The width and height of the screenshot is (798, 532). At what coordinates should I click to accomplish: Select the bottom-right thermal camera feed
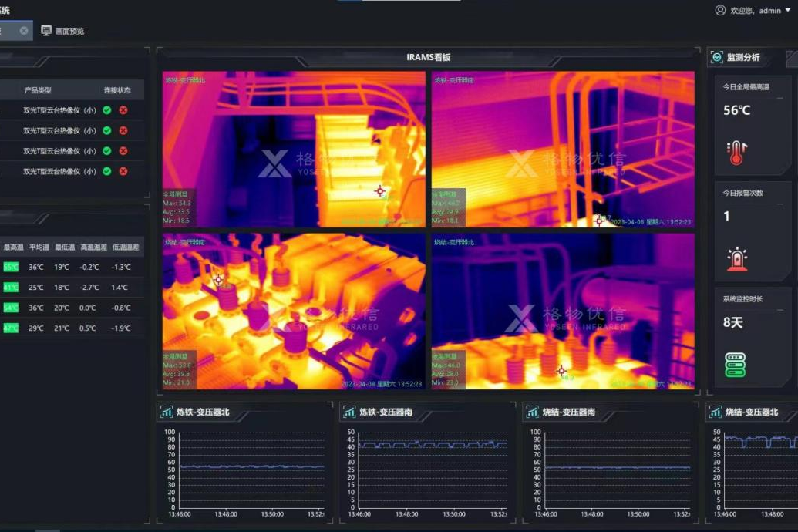pyautogui.click(x=563, y=311)
